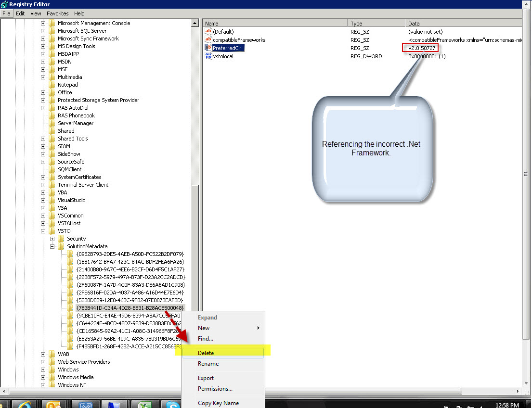The height and width of the screenshot is (408, 532).
Task: Click the WAB key folder icon
Action: tap(52, 354)
